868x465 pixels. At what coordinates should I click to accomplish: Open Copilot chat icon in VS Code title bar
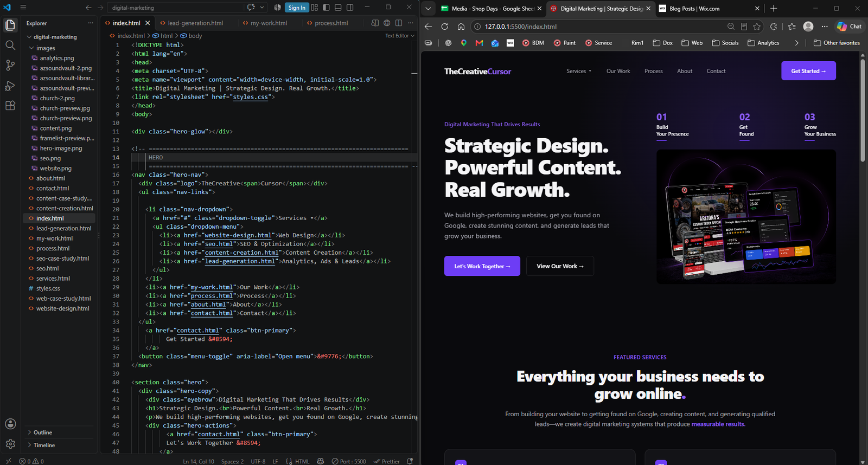(x=251, y=8)
